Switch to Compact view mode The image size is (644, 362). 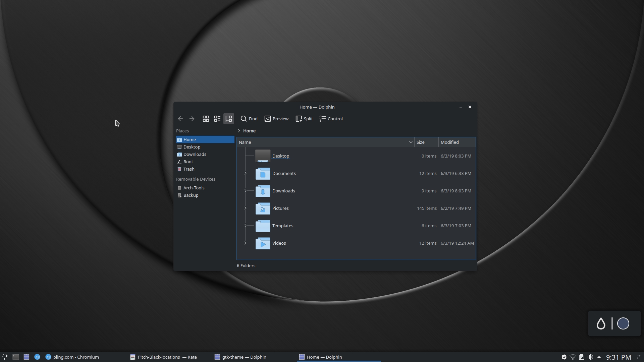coord(217,119)
